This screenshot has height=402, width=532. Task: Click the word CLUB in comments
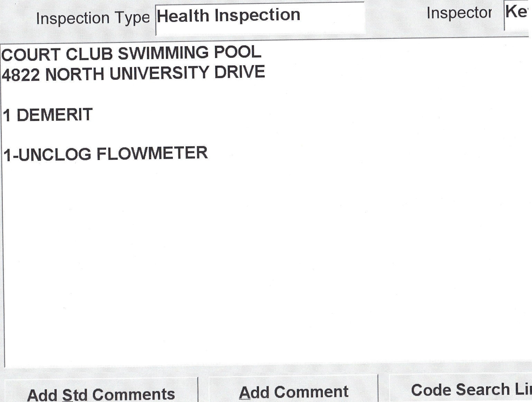coord(89,54)
